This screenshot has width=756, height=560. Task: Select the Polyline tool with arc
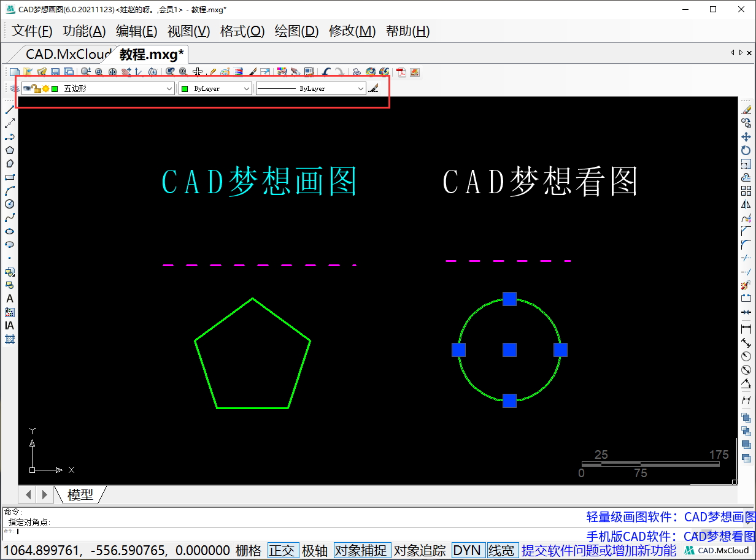[10, 137]
